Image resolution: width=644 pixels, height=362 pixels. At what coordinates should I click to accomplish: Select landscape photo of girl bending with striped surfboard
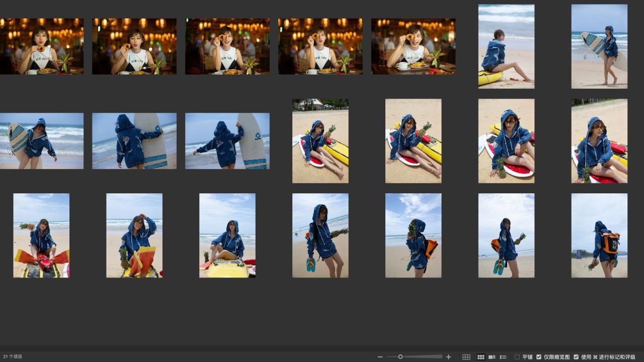42,141
